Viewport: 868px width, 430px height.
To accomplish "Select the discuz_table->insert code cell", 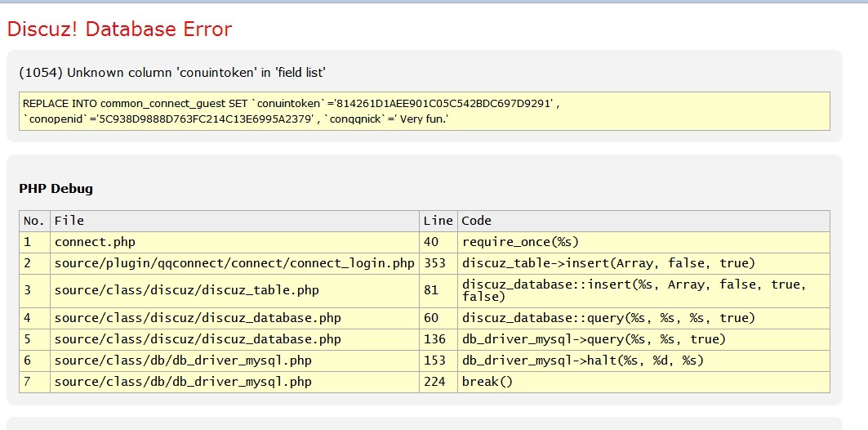I will [x=608, y=263].
